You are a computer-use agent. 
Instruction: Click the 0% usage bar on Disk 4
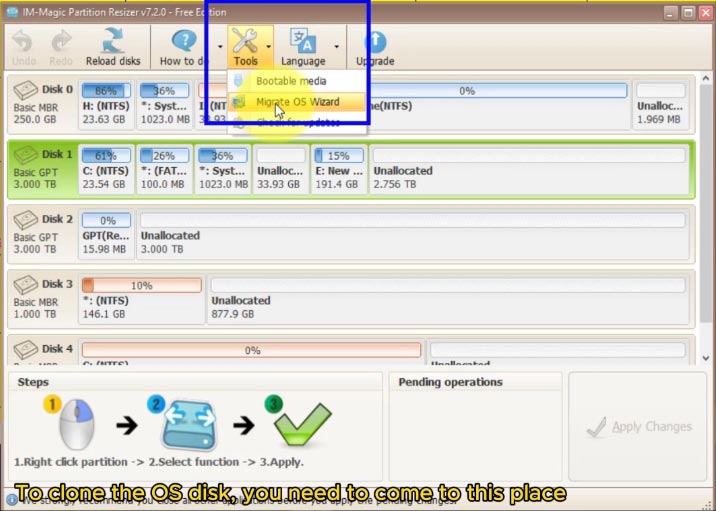click(251, 350)
